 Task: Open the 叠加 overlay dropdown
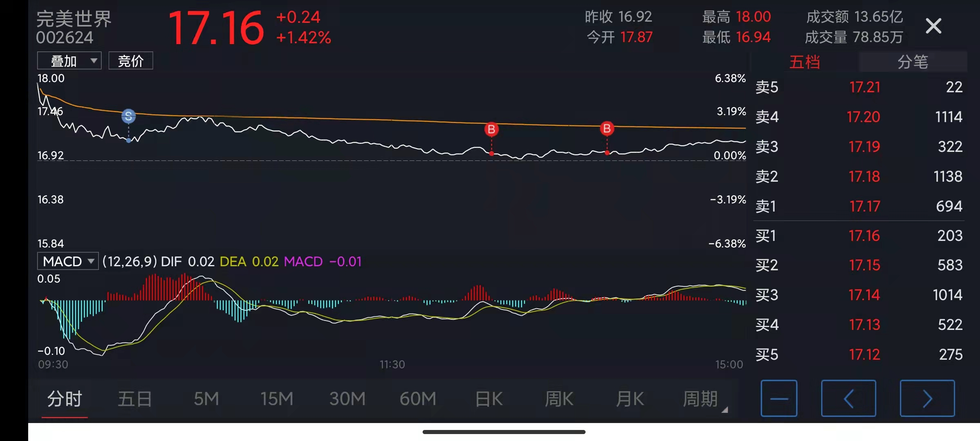[x=69, y=61]
